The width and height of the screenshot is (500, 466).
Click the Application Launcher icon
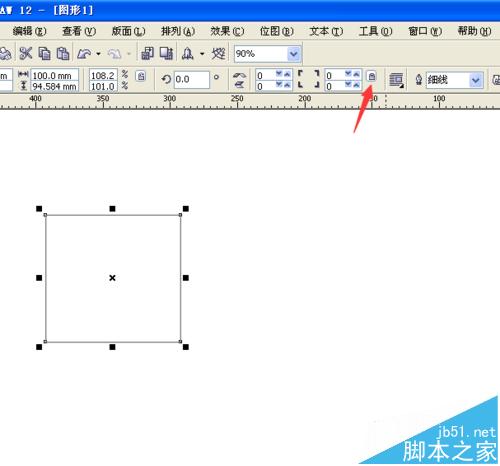tap(188, 53)
